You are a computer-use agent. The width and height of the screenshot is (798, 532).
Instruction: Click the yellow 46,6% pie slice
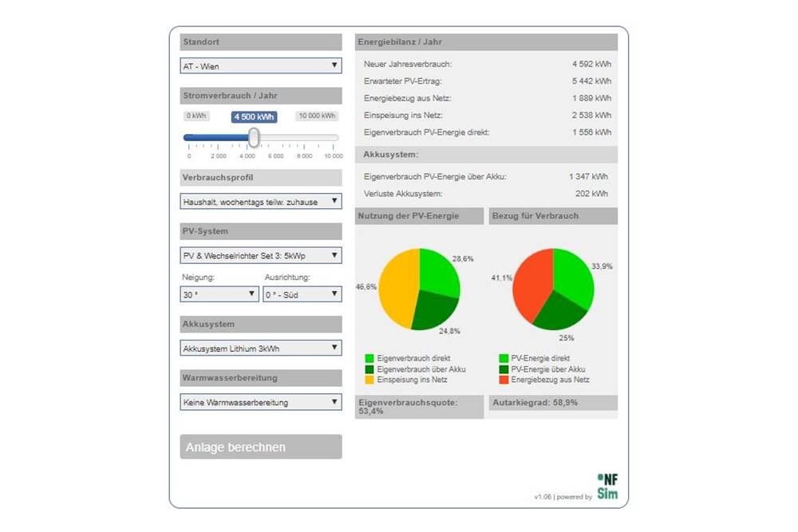397,290
